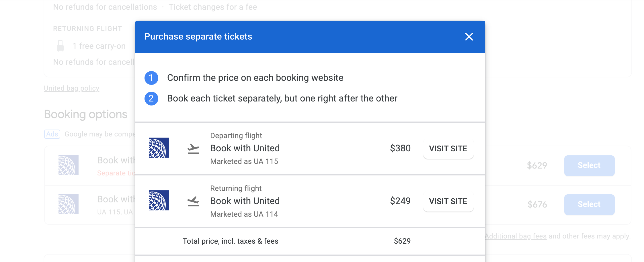Click the $249 returning flight price

[400, 201]
